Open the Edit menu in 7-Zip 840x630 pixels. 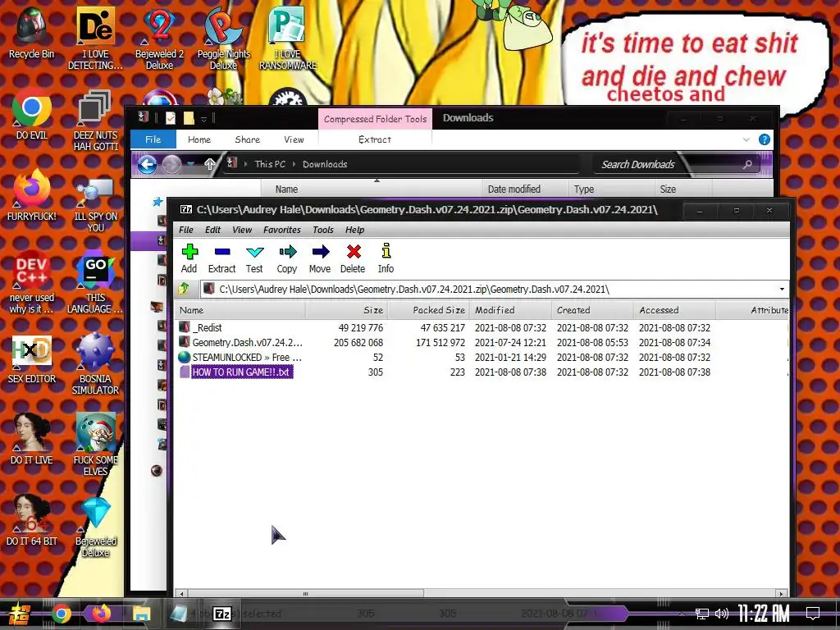(x=212, y=230)
